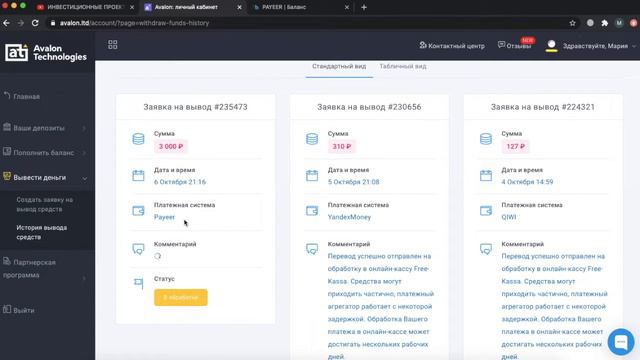This screenshot has width=640, height=360.
Task: Switch to Табличный вид tab
Action: coord(403,66)
